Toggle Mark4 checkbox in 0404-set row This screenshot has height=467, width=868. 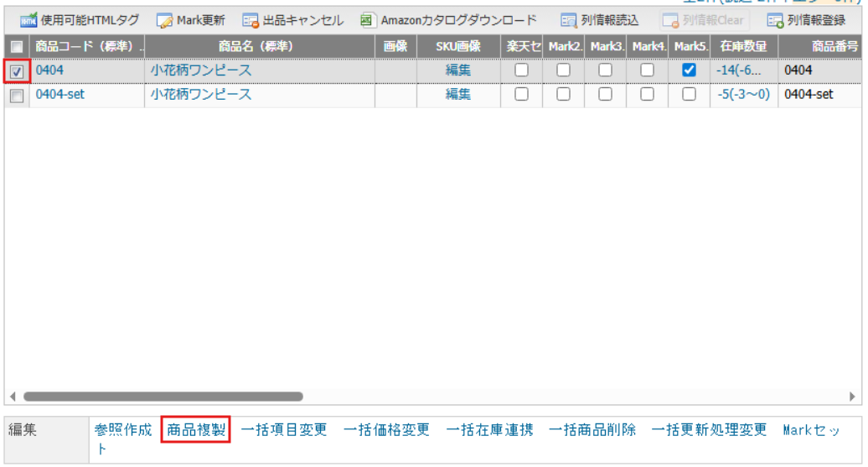point(647,94)
